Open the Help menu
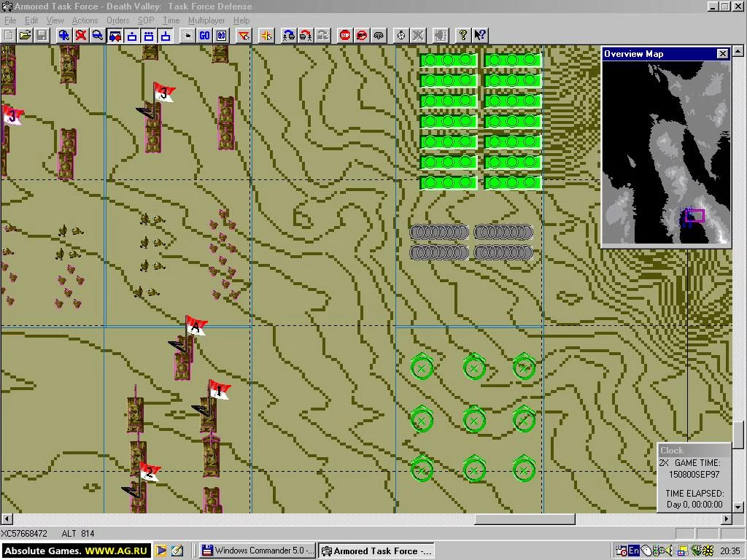 tap(241, 20)
